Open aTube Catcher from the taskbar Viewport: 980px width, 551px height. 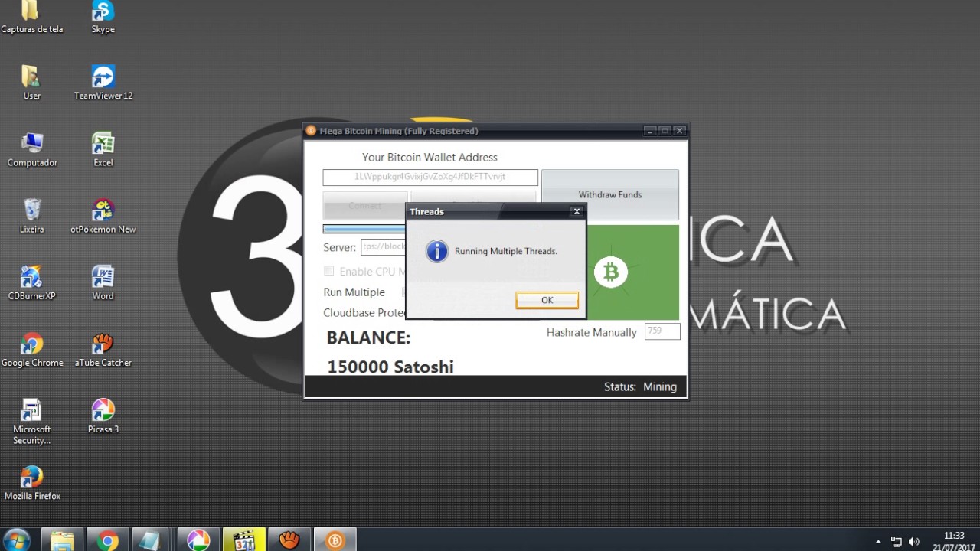pyautogui.click(x=289, y=540)
